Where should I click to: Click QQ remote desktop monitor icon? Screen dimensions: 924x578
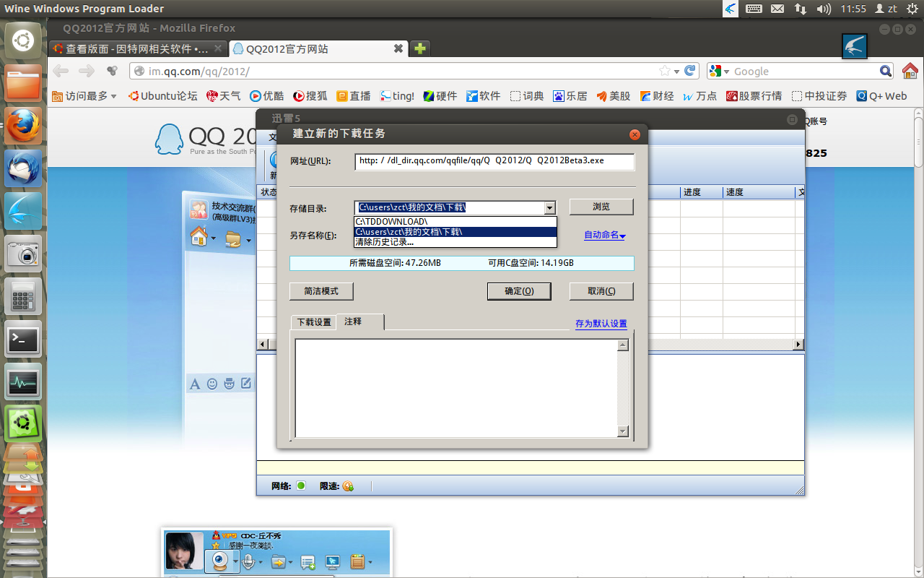click(x=332, y=561)
